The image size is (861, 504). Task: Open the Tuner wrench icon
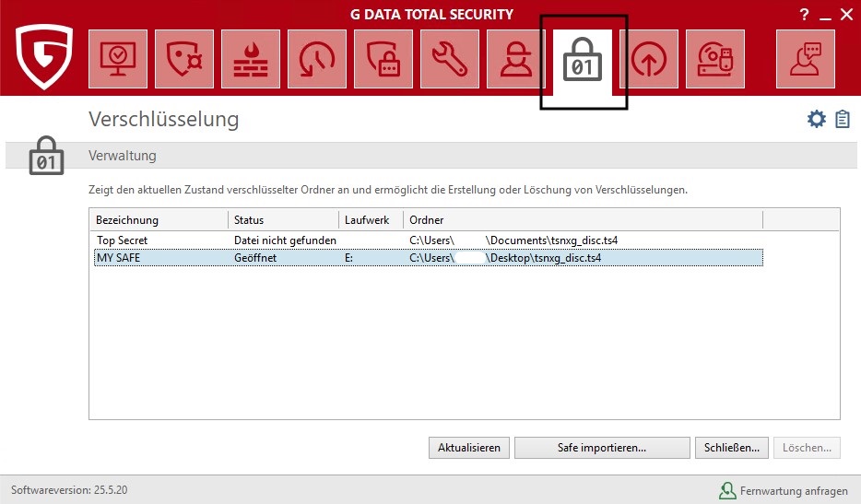click(450, 59)
